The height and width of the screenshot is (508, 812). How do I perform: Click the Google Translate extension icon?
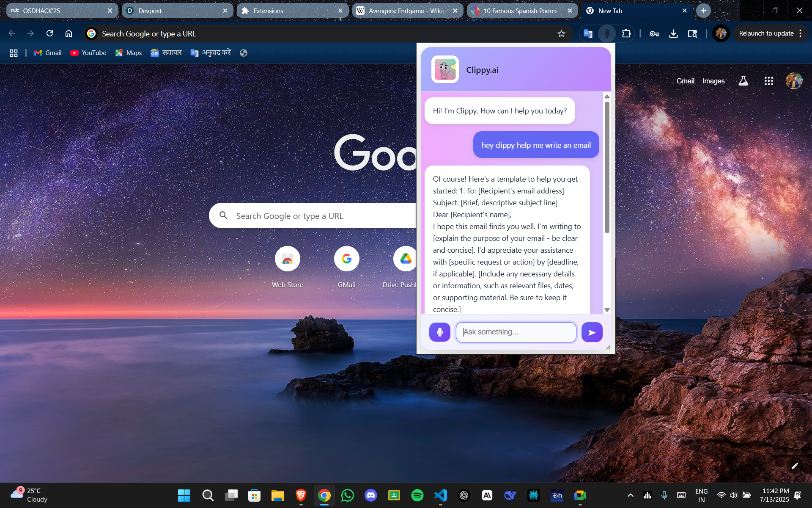pos(588,33)
